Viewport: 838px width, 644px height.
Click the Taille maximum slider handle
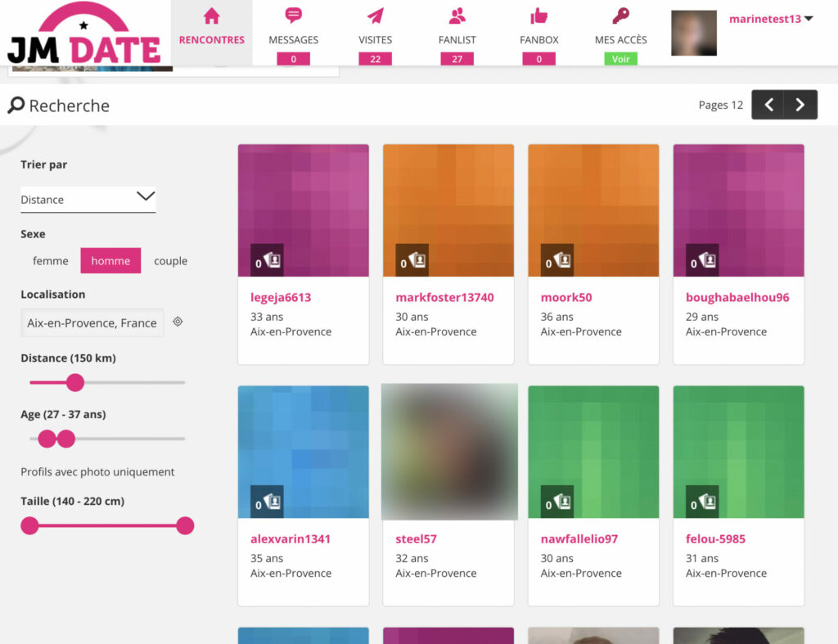point(185,526)
